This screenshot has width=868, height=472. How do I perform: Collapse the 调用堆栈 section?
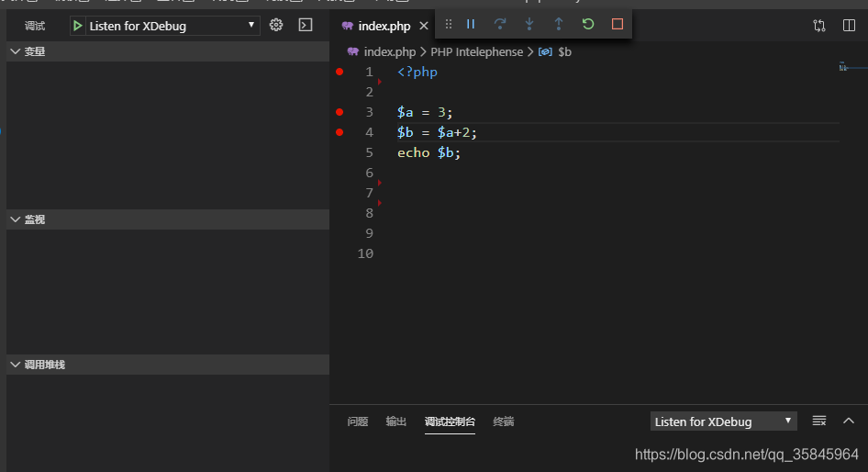coord(168,365)
